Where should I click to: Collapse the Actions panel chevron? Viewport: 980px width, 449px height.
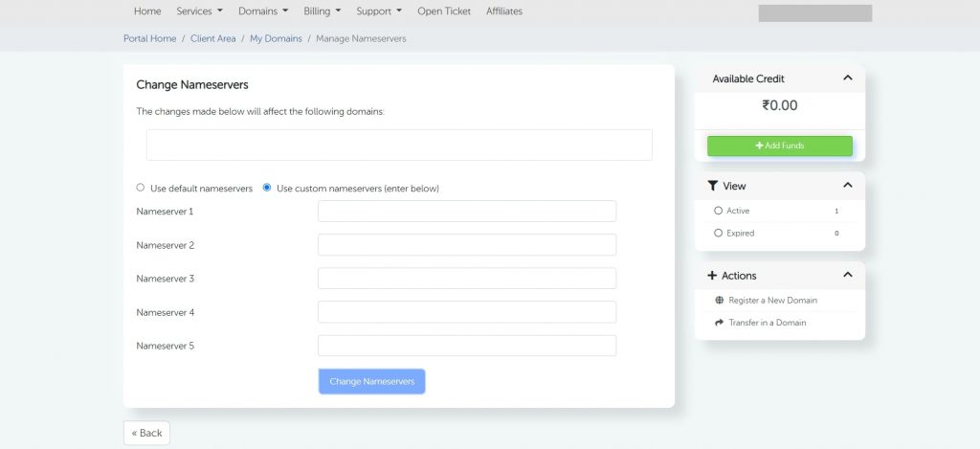848,275
